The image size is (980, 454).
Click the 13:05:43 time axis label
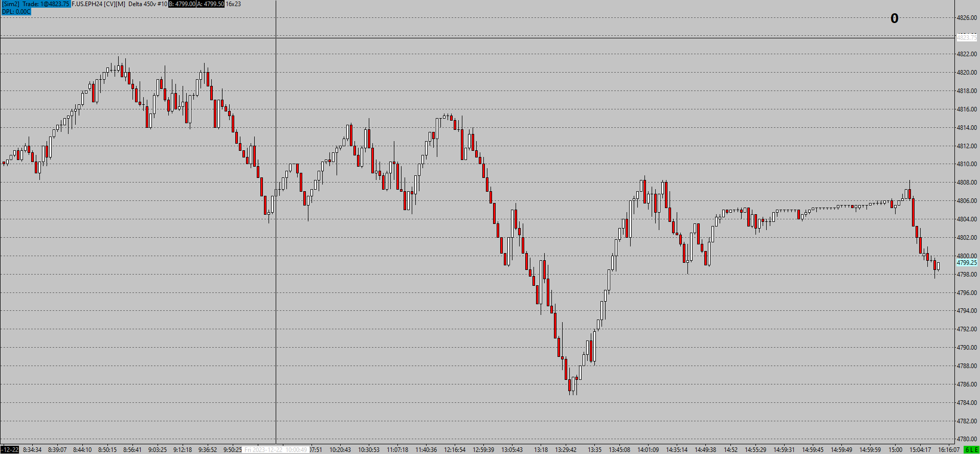512,450
